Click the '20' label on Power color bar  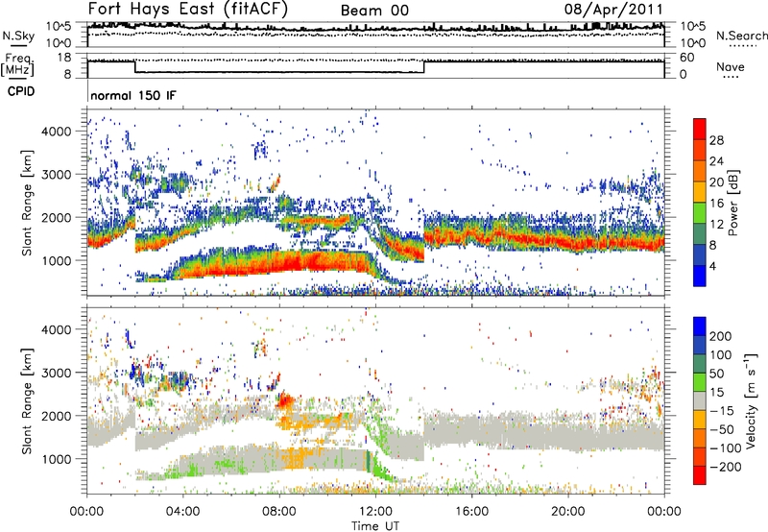(716, 182)
